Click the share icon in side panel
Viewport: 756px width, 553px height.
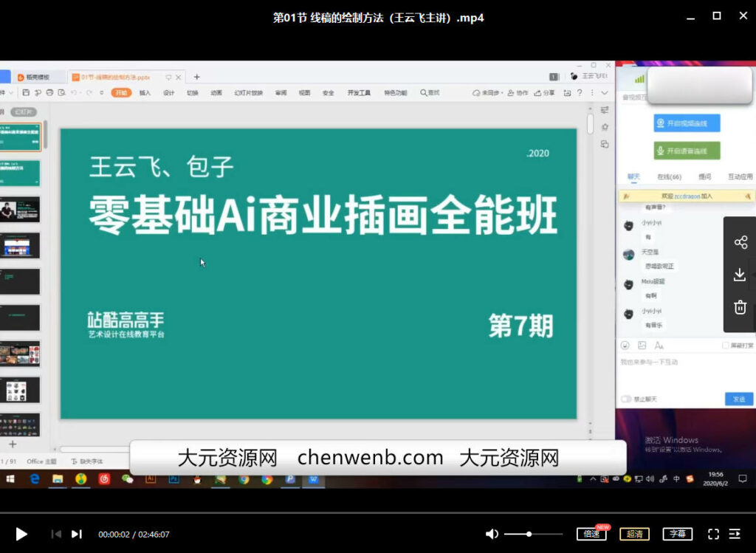tap(740, 242)
